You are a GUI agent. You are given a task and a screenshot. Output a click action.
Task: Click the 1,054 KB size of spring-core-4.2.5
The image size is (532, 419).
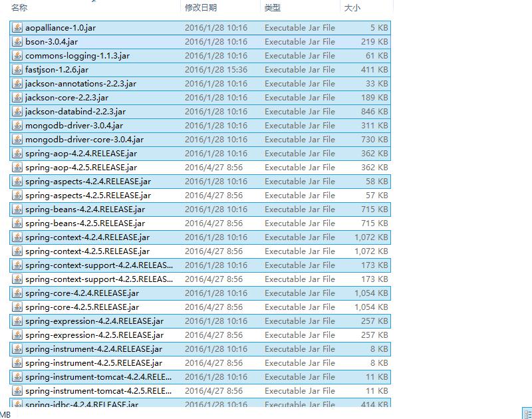371,307
